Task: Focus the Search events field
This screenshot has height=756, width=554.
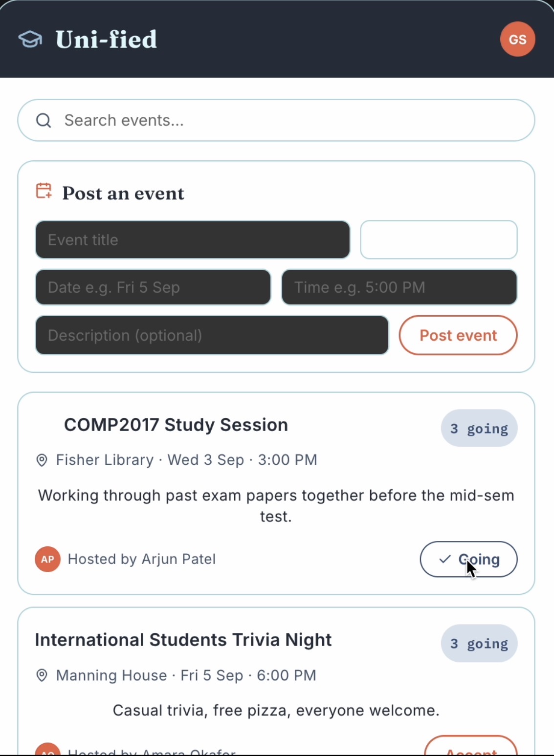Action: pyautogui.click(x=276, y=120)
